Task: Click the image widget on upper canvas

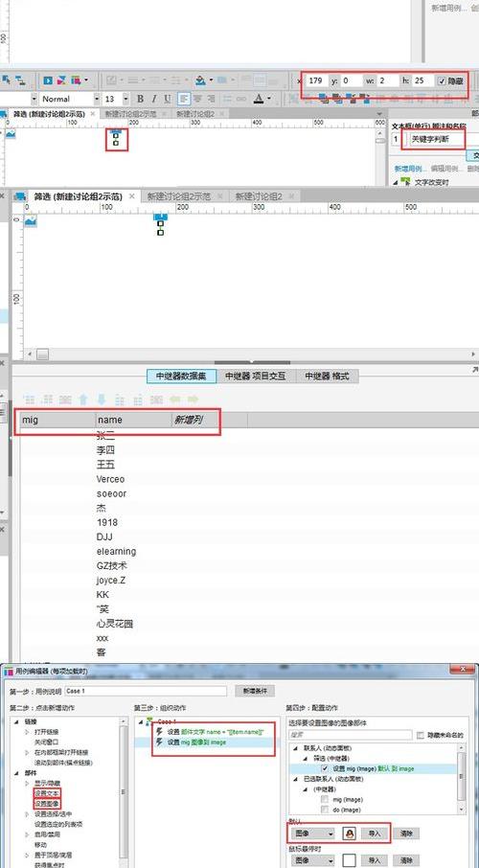Action: click(11, 134)
